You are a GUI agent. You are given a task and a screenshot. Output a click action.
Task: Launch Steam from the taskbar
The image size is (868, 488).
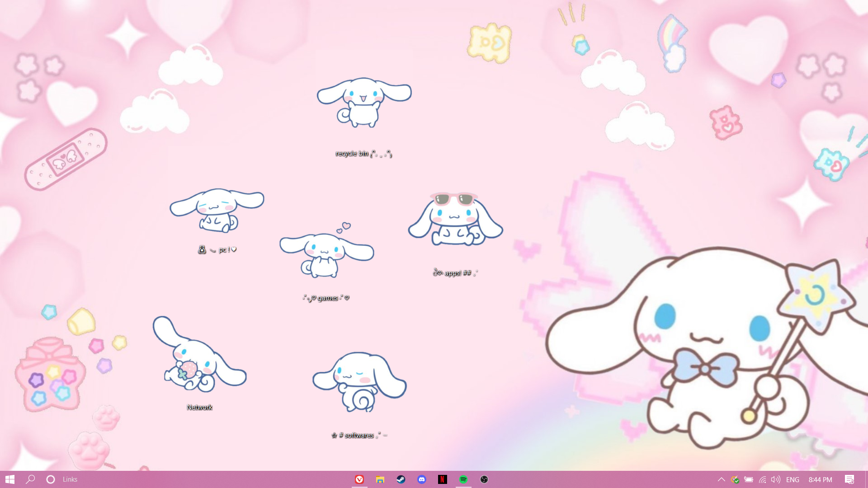coord(401,479)
